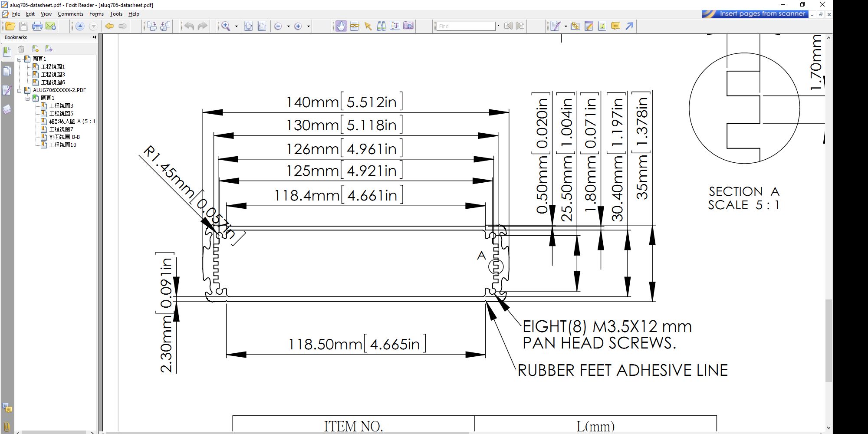Open the File menu
868x434 pixels.
16,14
